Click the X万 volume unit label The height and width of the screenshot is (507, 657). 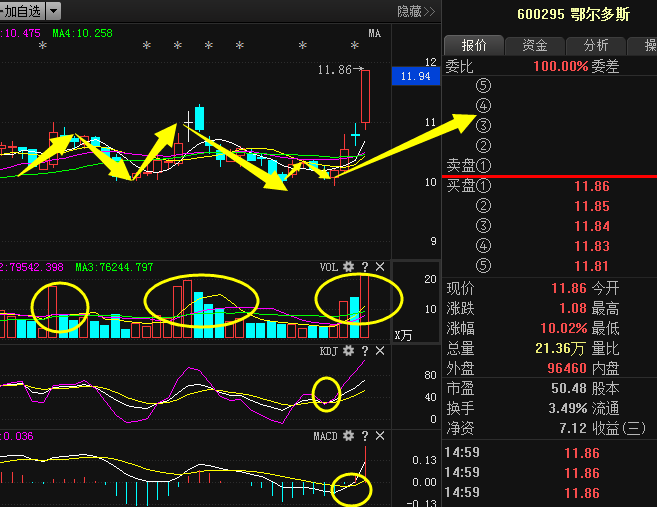(403, 335)
